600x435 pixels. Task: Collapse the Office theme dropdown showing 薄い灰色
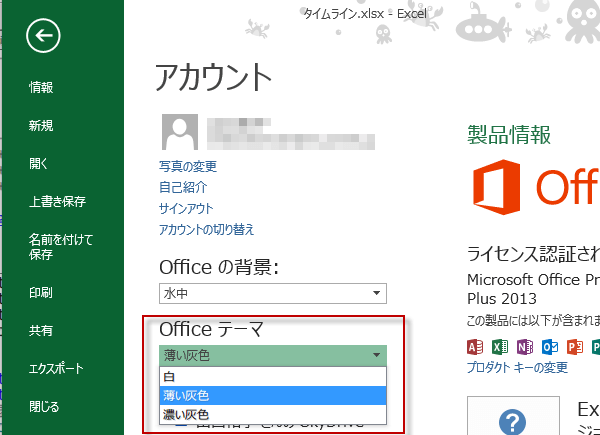pyautogui.click(x=272, y=355)
